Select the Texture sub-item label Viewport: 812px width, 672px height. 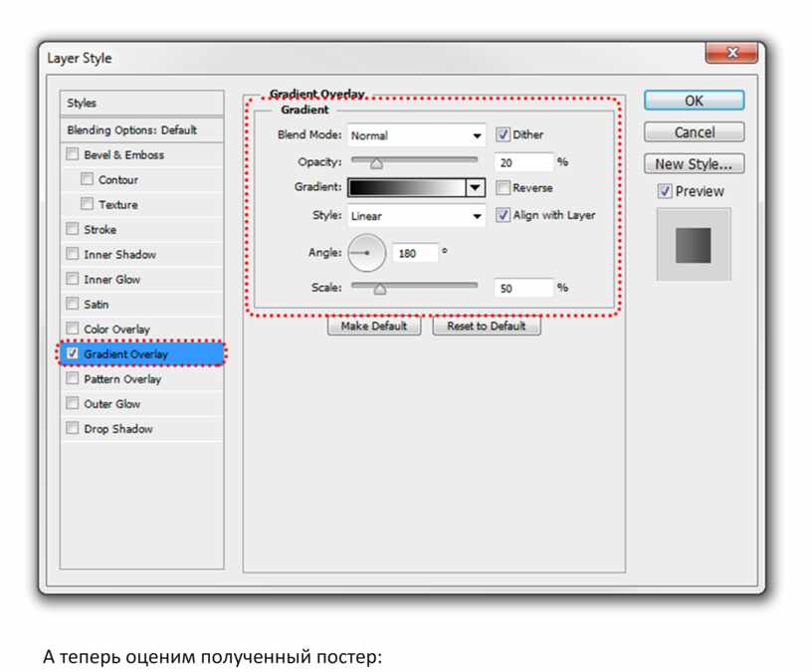pos(118,205)
